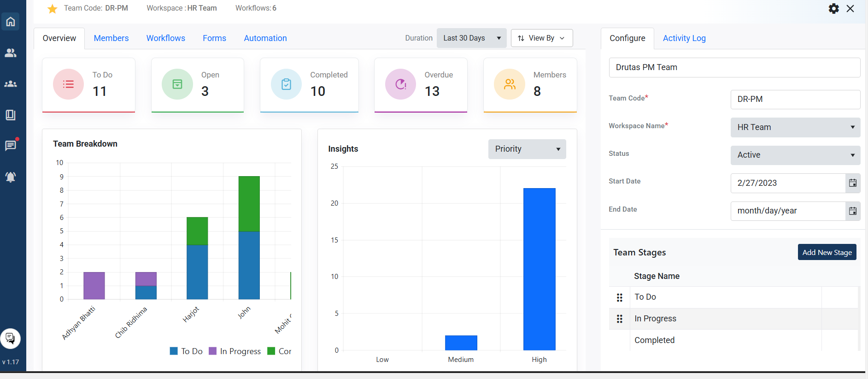This screenshot has width=868, height=379.
Task: Expand the Duration Last 30 Days dropdown
Action: point(471,38)
